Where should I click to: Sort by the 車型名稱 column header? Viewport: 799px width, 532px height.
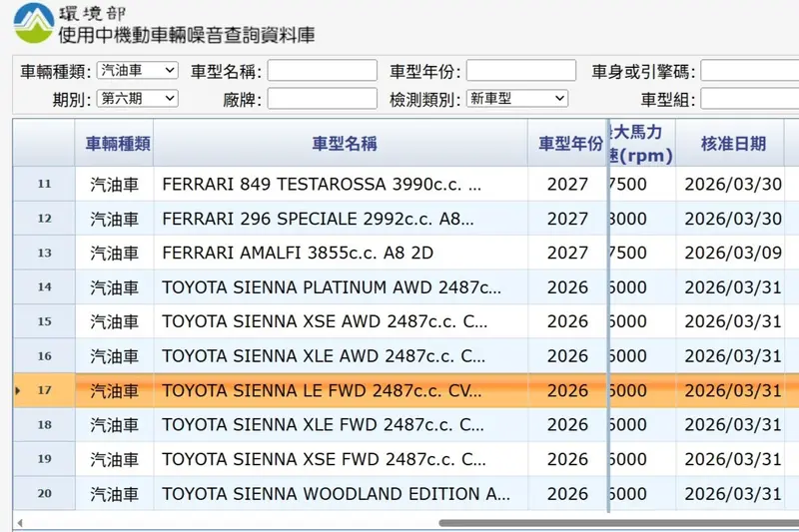[341, 144]
